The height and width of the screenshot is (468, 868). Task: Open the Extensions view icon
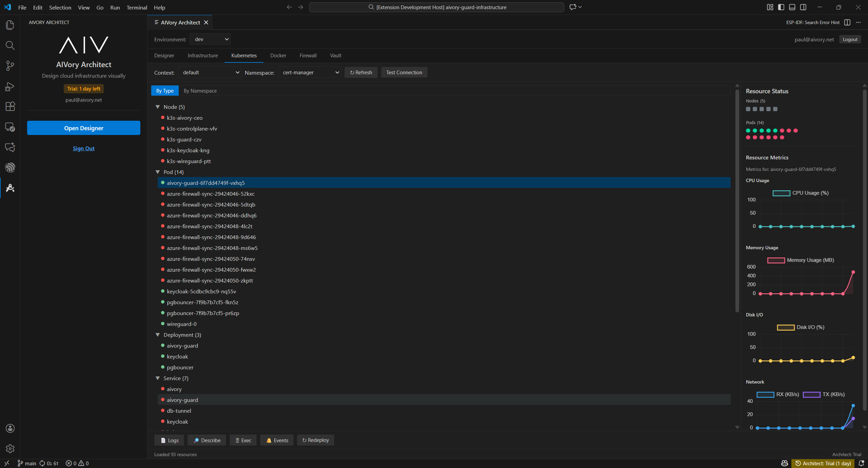pos(10,106)
